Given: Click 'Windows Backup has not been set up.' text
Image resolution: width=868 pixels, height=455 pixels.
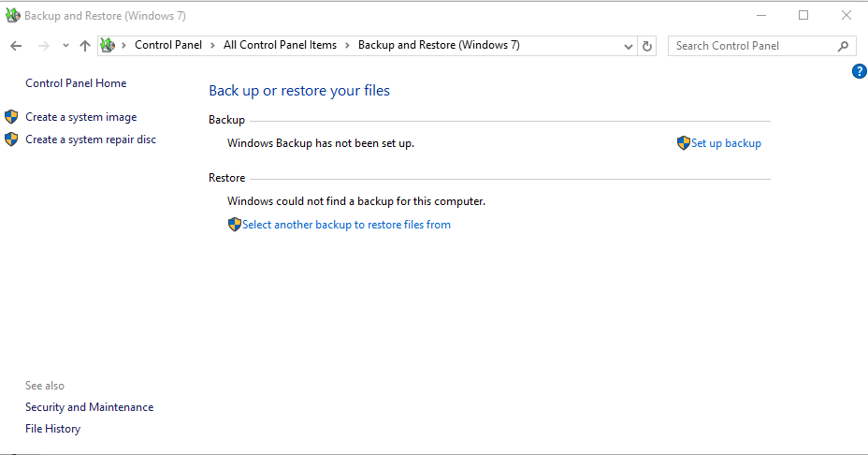Looking at the screenshot, I should (321, 143).
